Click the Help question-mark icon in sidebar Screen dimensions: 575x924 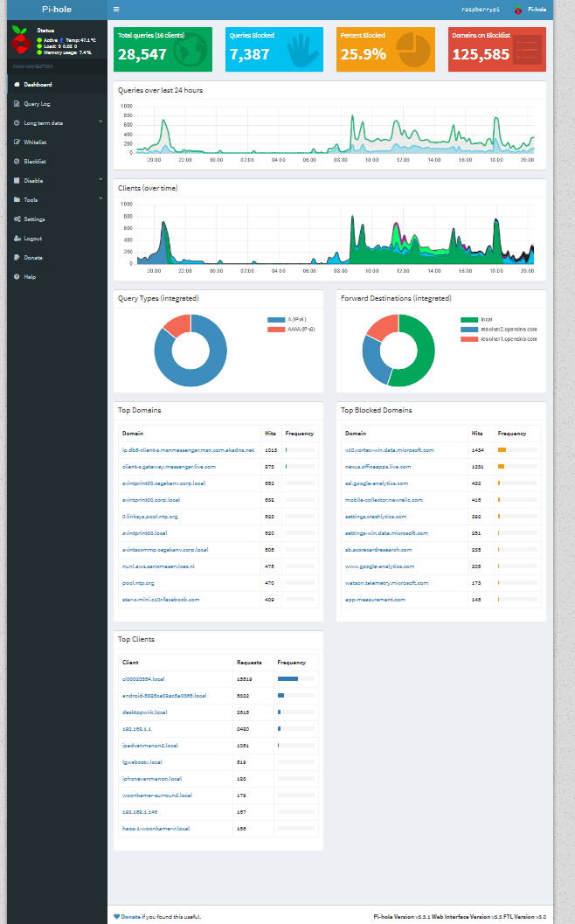click(17, 277)
